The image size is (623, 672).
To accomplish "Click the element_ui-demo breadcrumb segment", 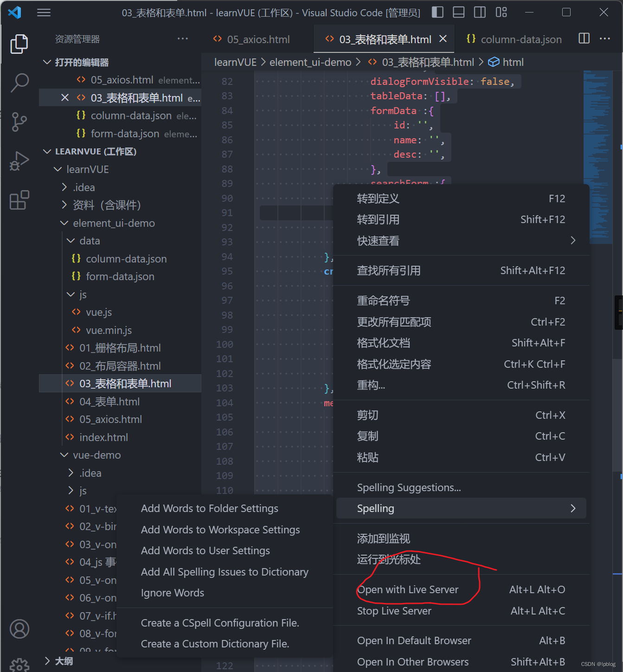I will point(310,62).
